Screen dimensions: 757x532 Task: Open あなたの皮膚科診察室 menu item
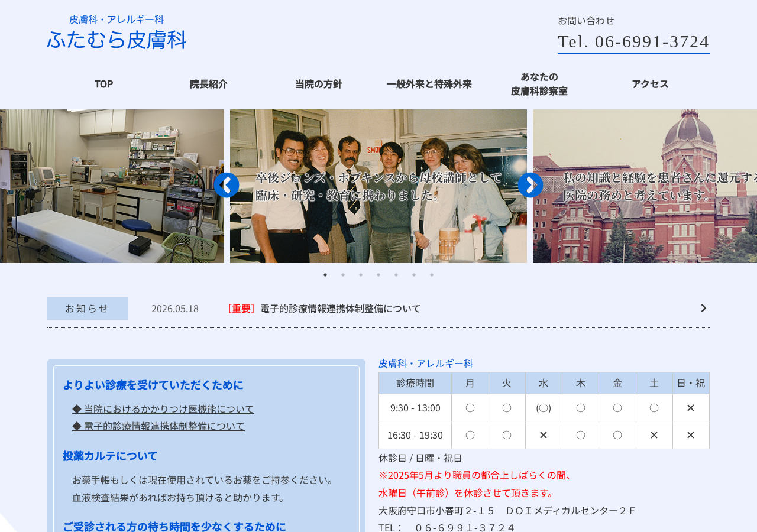539,84
